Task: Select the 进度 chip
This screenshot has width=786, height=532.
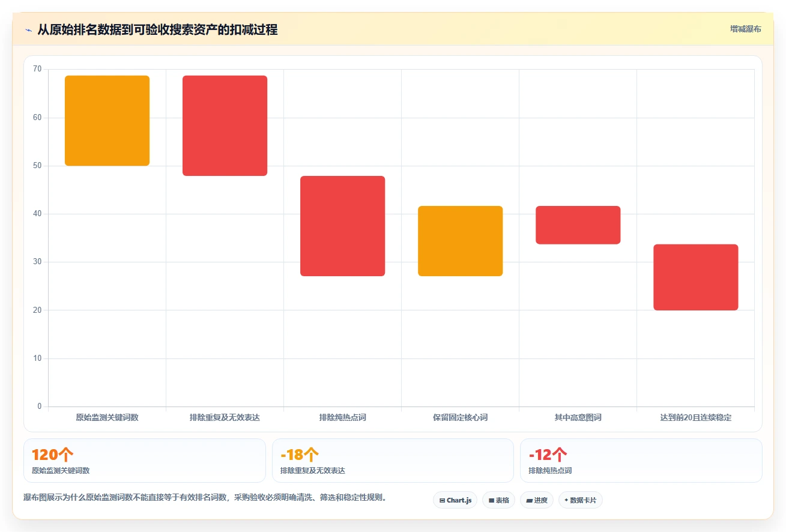Action: coord(536,500)
